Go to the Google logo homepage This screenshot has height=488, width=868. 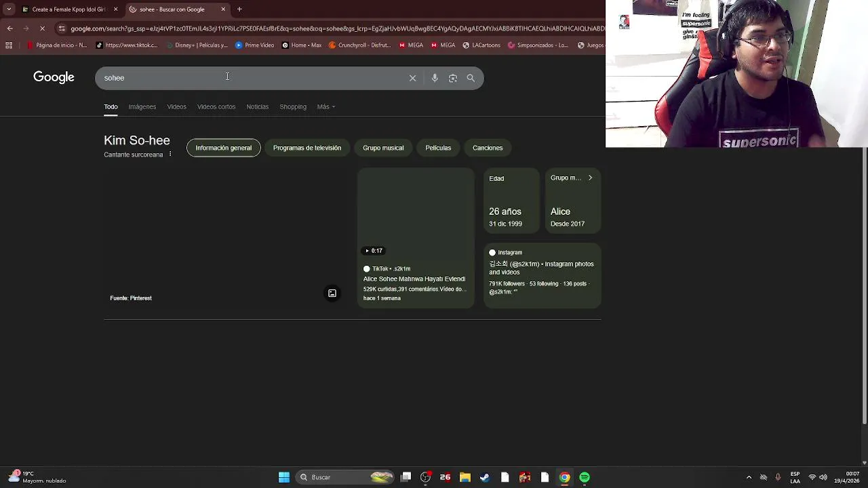(x=54, y=77)
